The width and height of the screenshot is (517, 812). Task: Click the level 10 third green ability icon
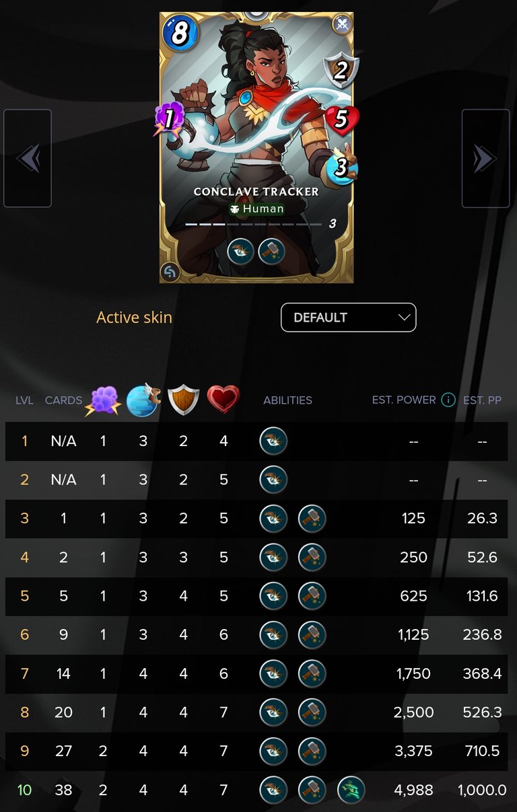[x=351, y=790]
